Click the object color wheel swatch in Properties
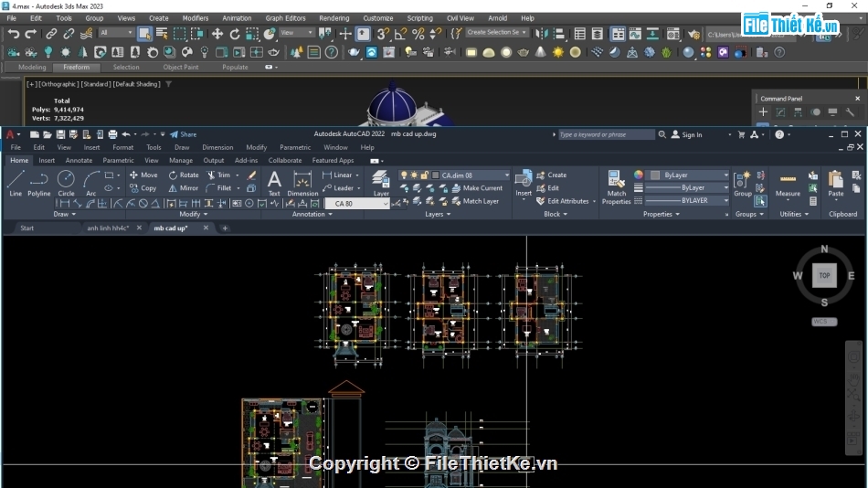868x488 pixels. point(639,175)
